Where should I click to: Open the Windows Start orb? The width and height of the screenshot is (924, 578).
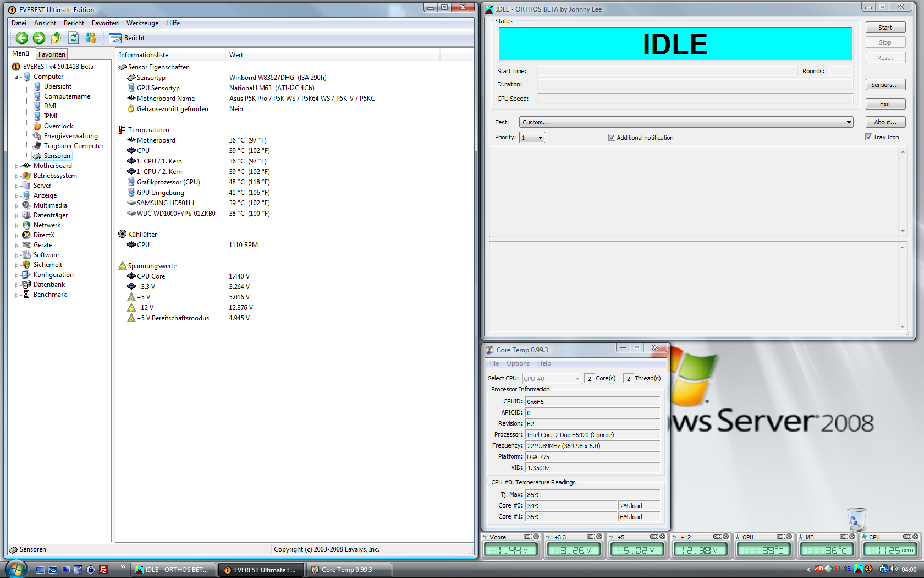pos(15,569)
